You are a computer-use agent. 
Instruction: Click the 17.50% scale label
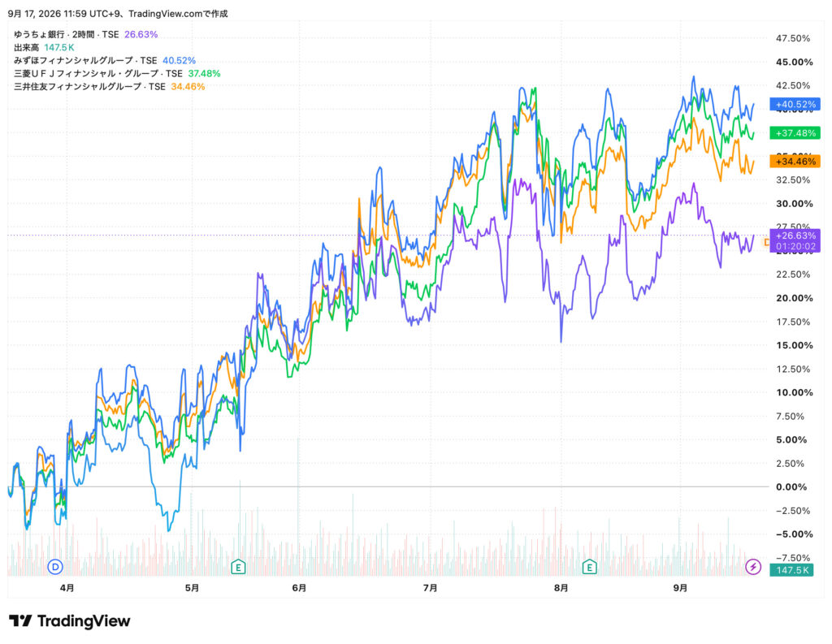tap(793, 322)
